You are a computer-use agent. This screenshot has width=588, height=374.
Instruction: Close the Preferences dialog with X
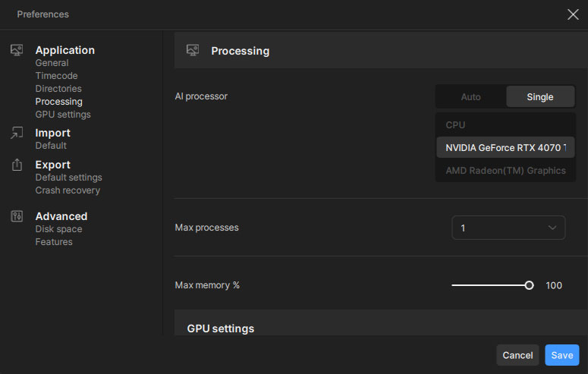coord(573,14)
